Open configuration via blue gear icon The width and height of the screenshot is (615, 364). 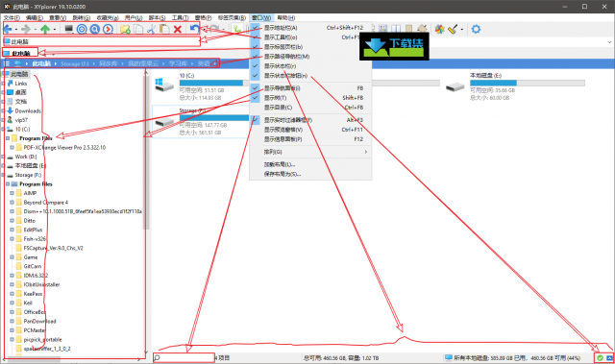[476, 29]
